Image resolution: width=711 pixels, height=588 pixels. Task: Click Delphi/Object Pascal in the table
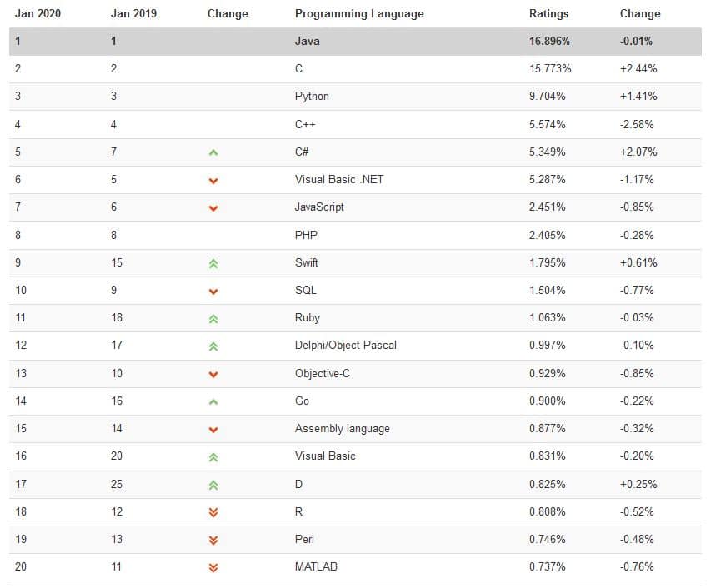[x=345, y=345]
